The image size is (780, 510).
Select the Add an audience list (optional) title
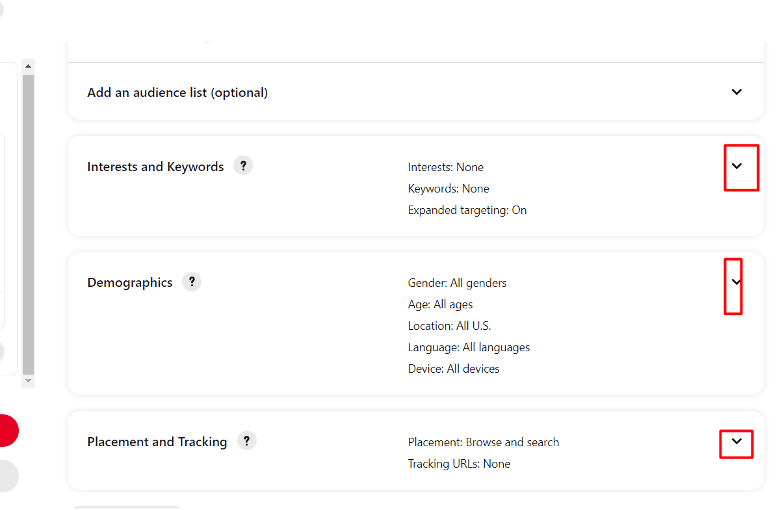178,93
